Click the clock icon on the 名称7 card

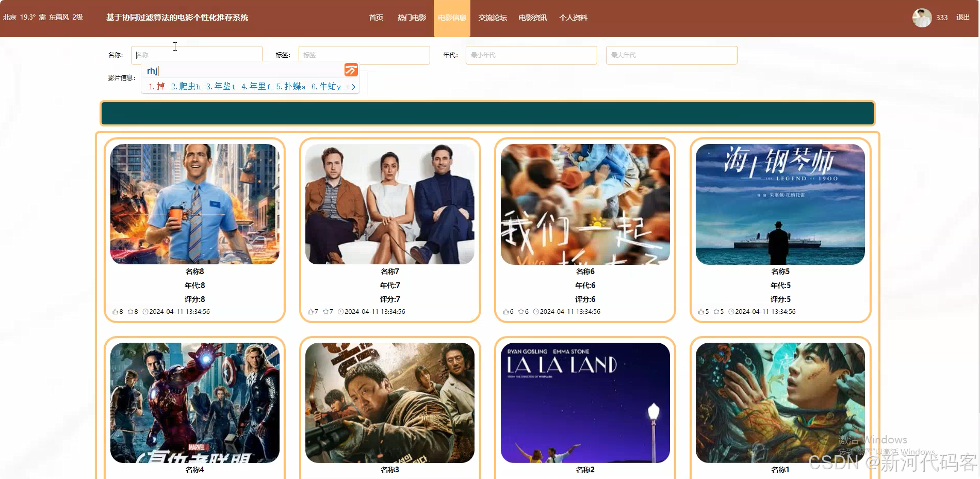pyautogui.click(x=340, y=312)
